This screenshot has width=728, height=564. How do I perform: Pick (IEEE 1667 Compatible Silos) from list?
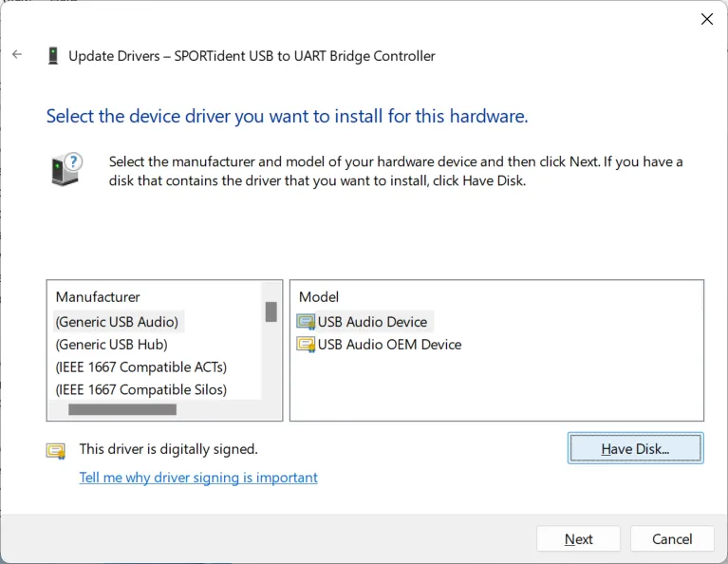point(140,389)
